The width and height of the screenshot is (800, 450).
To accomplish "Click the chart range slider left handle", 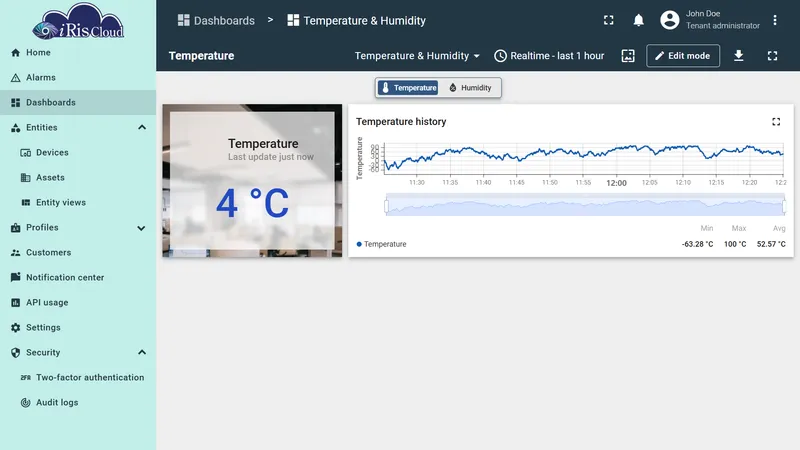I will (x=386, y=206).
